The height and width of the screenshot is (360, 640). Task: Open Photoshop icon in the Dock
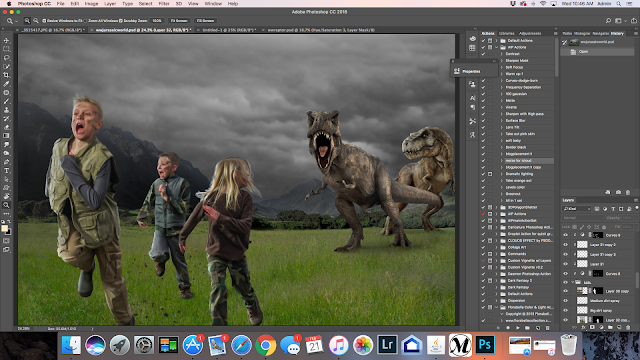click(x=484, y=345)
